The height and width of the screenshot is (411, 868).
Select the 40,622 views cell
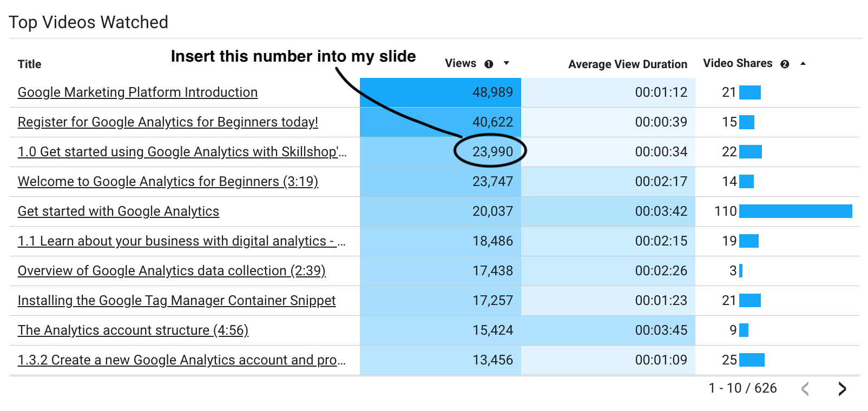point(440,122)
